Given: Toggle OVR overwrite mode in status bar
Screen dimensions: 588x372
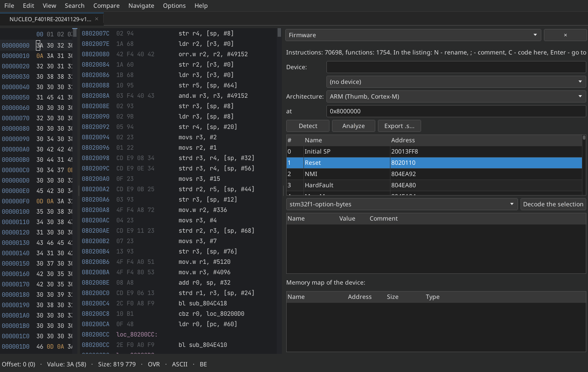Looking at the screenshot, I should (154, 364).
